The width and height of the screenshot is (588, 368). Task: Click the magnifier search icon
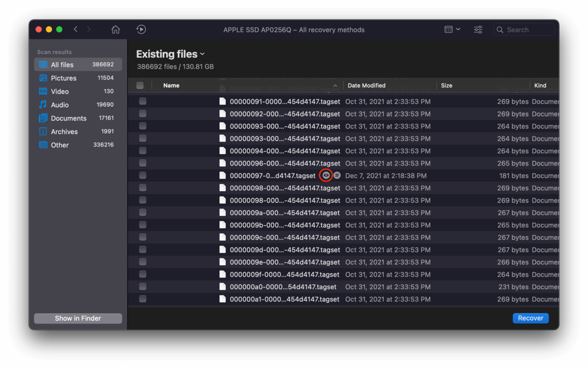coord(500,29)
